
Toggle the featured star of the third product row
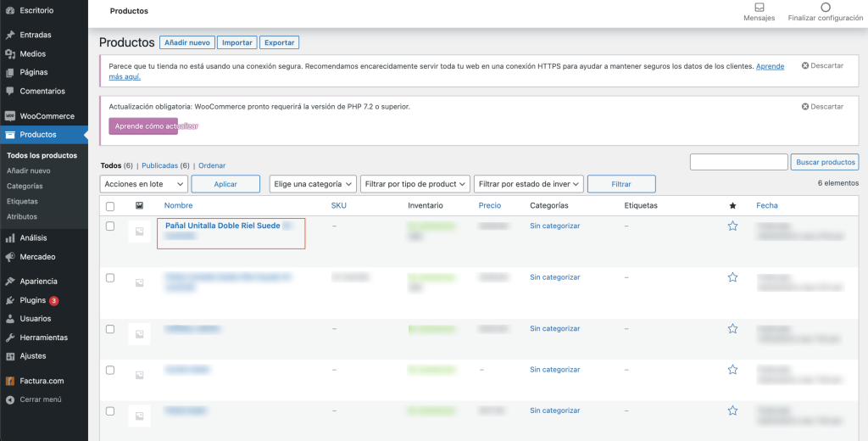tap(733, 328)
